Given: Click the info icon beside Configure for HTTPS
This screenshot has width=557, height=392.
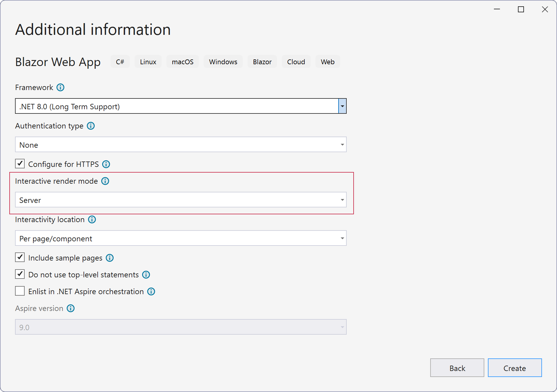Looking at the screenshot, I should [x=106, y=164].
